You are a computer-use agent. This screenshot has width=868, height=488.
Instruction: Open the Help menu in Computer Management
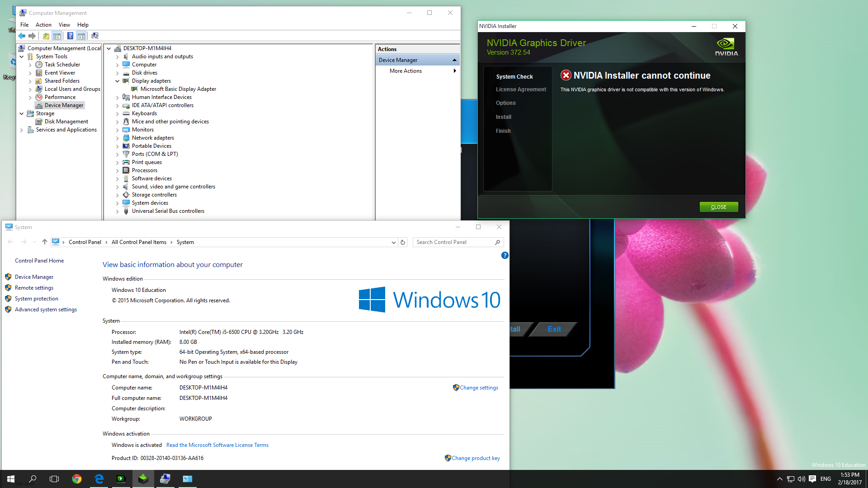click(83, 25)
